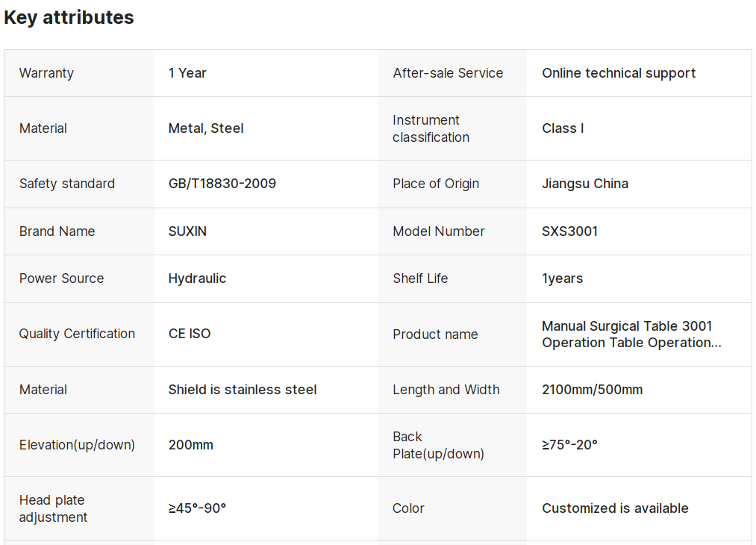The height and width of the screenshot is (545, 756).
Task: Select the 2100mm/500mm dimension value
Action: pos(592,389)
